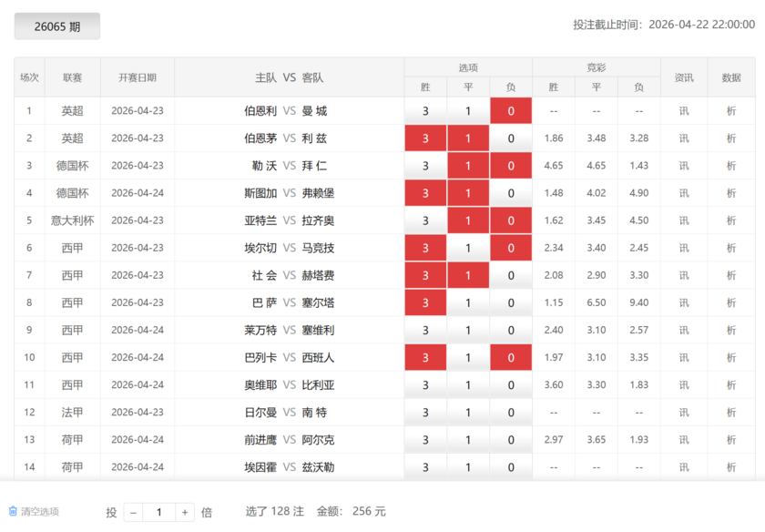The width and height of the screenshot is (765, 532).
Task: View 讯 info for 亚特兰 vs 拉齐奥
Action: pos(684,220)
